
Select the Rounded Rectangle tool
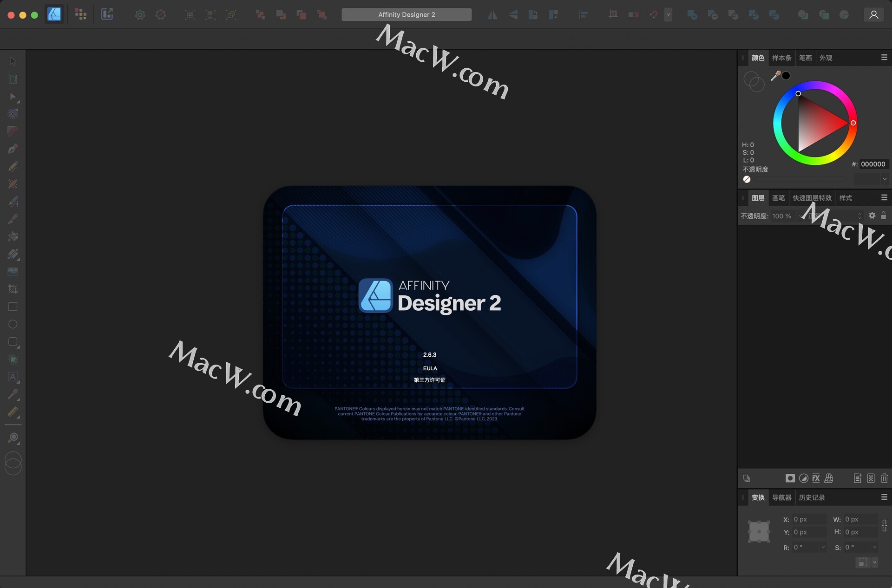pyautogui.click(x=13, y=342)
